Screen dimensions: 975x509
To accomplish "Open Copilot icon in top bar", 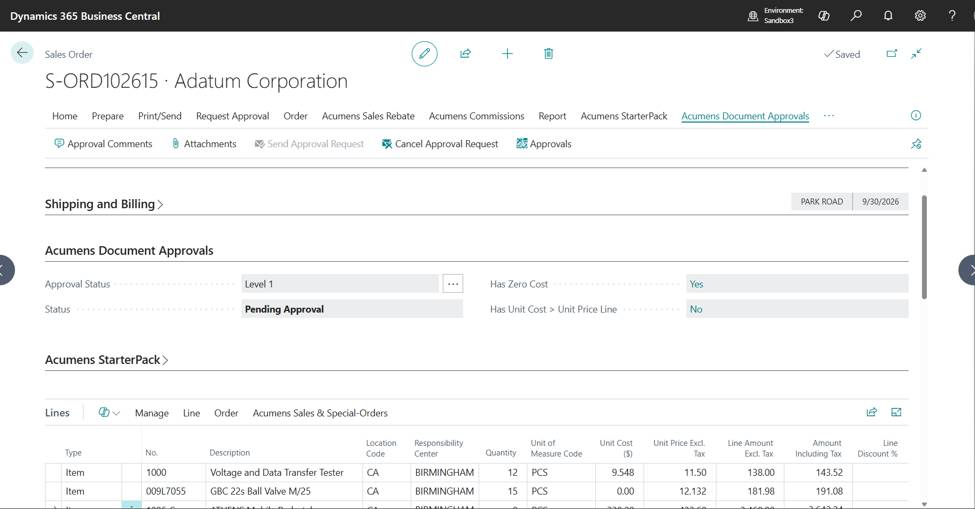I will (824, 16).
